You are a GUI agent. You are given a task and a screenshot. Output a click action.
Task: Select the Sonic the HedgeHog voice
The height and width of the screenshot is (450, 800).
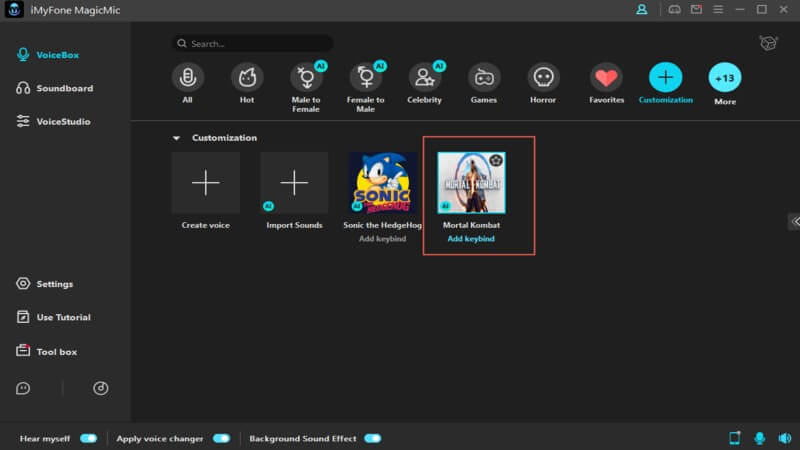(x=383, y=183)
